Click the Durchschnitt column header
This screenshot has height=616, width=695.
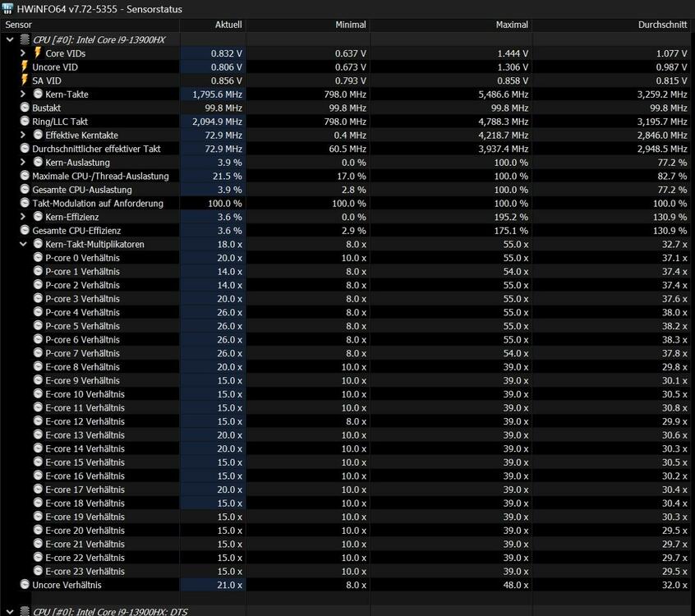[x=662, y=25]
